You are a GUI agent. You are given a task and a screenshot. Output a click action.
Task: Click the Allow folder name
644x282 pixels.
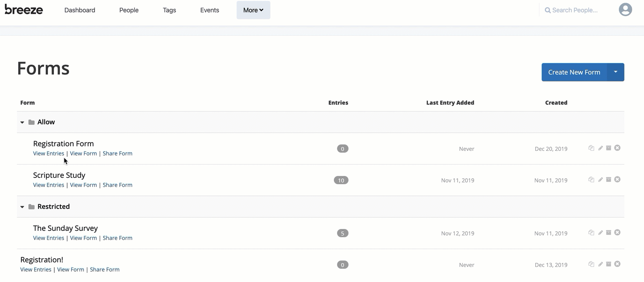(x=46, y=122)
